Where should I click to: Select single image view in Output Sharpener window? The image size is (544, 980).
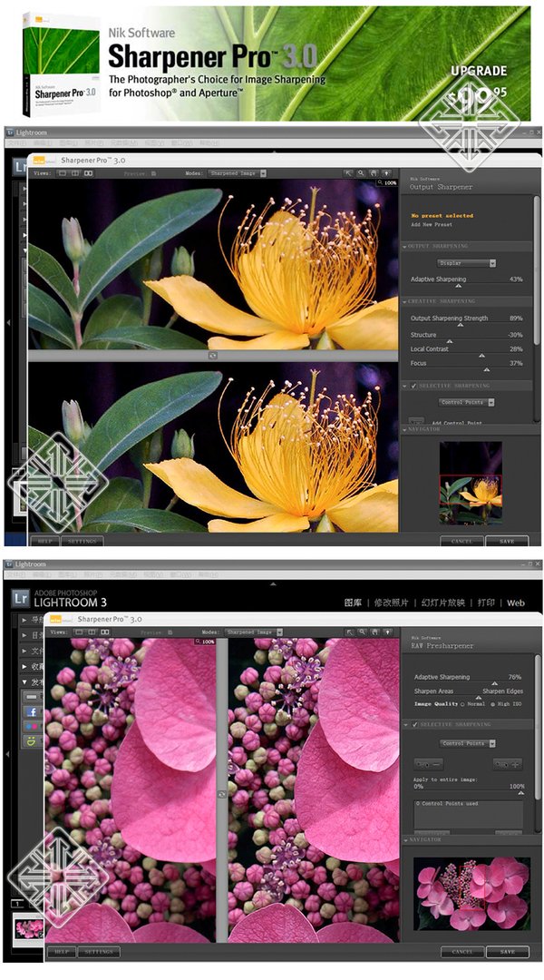pyautogui.click(x=63, y=173)
